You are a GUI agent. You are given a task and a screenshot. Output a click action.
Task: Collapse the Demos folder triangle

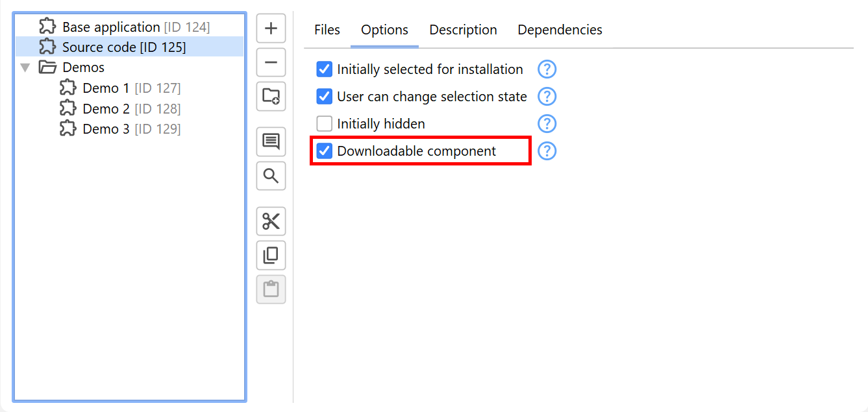point(25,67)
